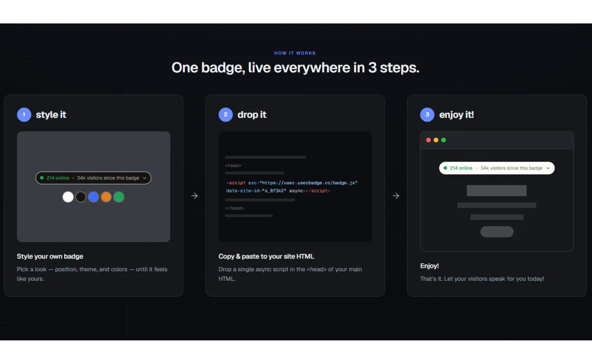Click the step 2 number circle

(225, 115)
